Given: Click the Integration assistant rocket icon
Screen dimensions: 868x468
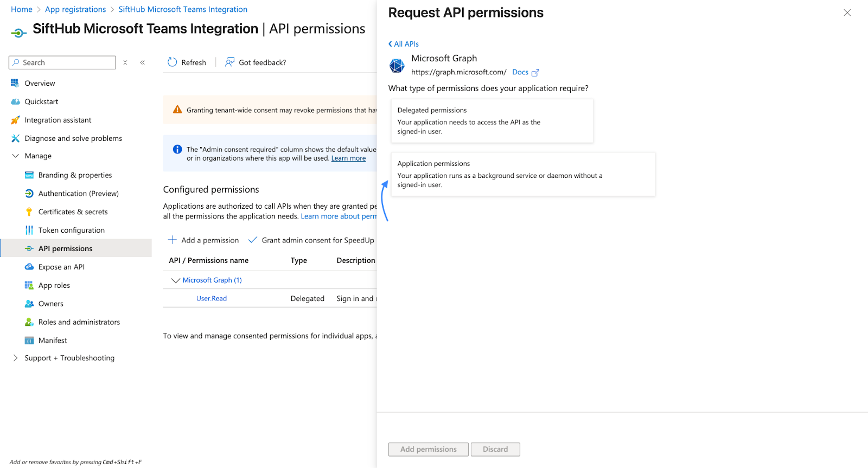Looking at the screenshot, I should (15, 120).
